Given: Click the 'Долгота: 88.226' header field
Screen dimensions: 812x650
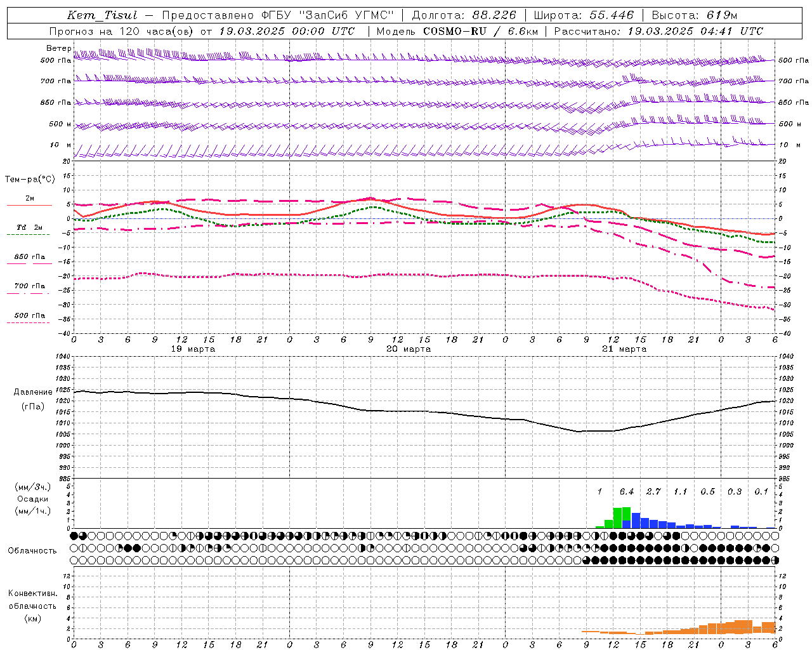Looking at the screenshot, I should (x=464, y=15).
